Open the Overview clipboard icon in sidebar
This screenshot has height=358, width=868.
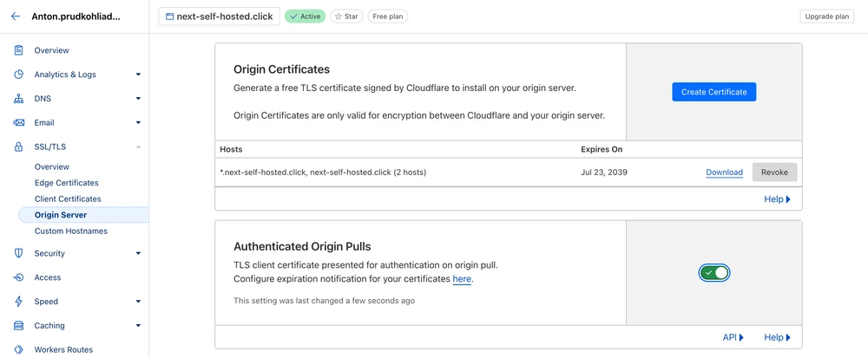[x=18, y=50]
